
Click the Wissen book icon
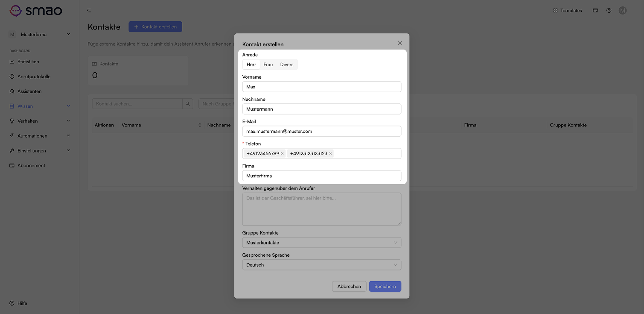coord(12,106)
